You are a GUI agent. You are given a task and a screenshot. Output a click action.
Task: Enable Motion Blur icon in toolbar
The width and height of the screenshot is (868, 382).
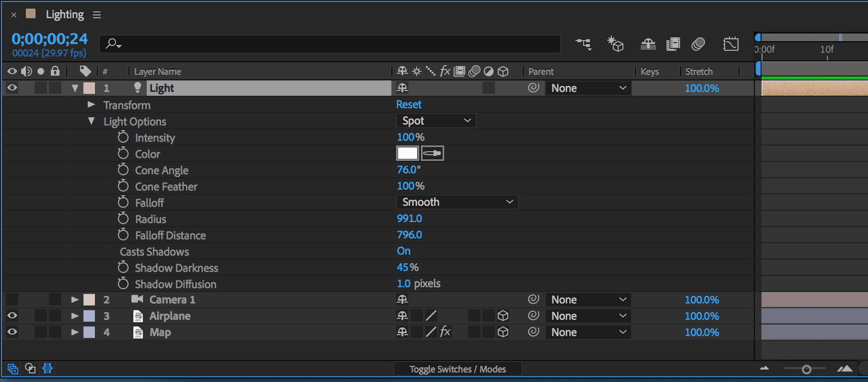coord(698,44)
